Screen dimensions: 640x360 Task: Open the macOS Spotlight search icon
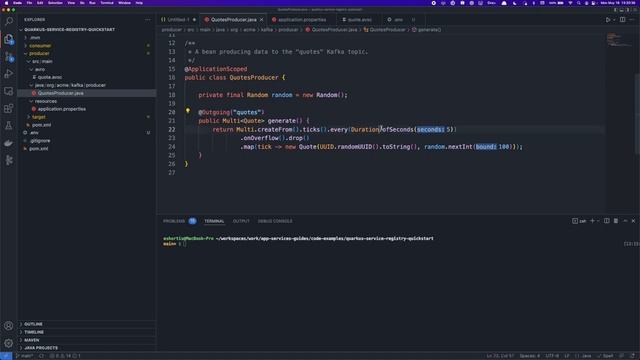point(578,3)
